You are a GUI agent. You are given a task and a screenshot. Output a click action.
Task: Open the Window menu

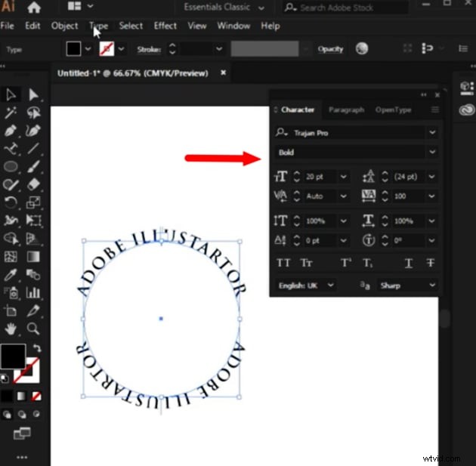pyautogui.click(x=233, y=26)
